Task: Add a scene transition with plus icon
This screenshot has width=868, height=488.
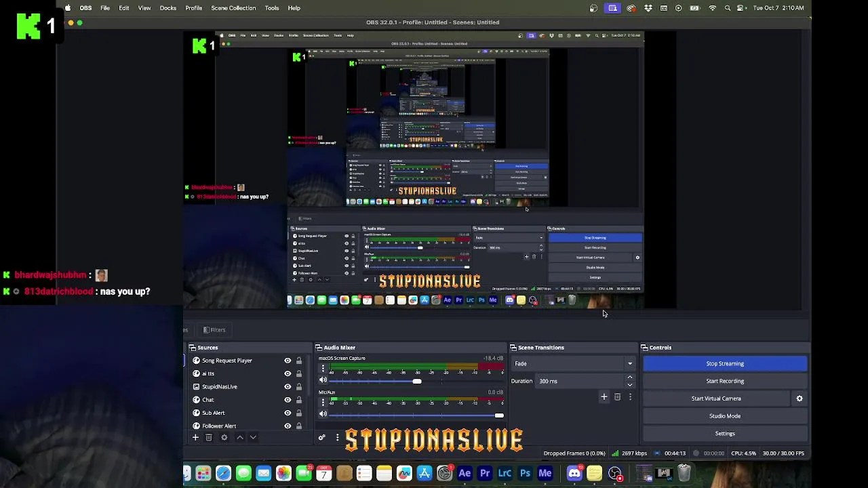Action: click(604, 397)
